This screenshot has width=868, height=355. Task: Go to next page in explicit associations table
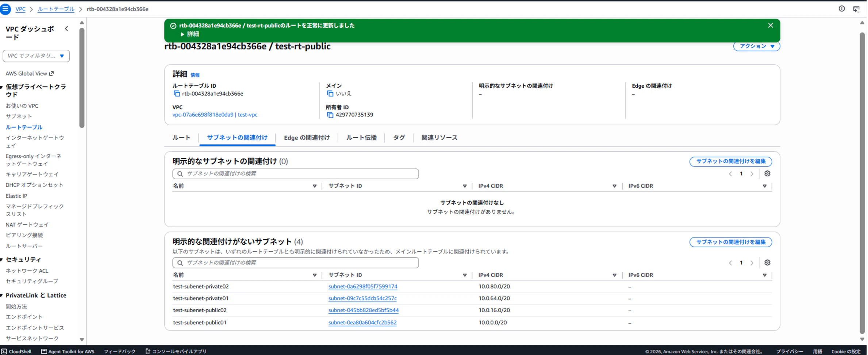click(752, 174)
